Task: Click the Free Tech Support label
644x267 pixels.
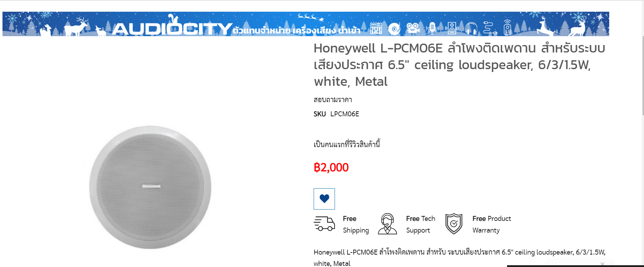Action: tap(420, 224)
